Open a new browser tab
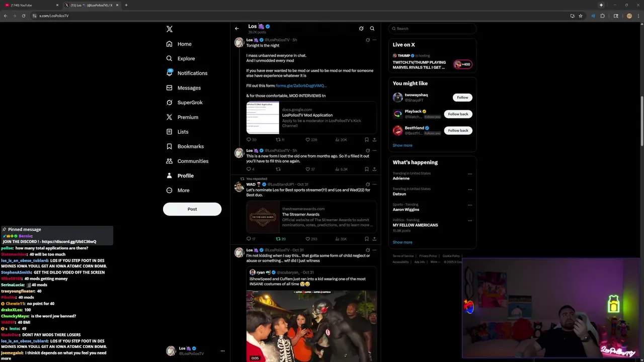The height and width of the screenshot is (362, 644). [x=126, y=5]
